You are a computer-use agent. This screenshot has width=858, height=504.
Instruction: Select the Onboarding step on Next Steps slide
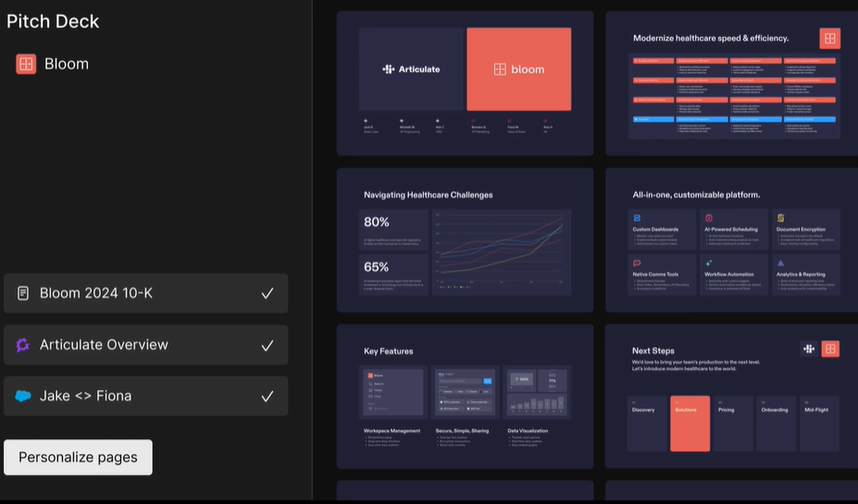point(777,424)
